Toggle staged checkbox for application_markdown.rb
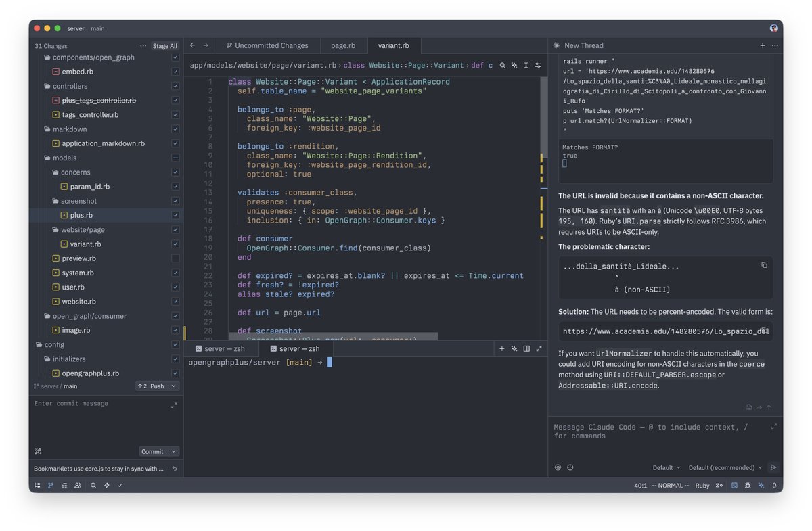The width and height of the screenshot is (812, 531). pyautogui.click(x=175, y=143)
